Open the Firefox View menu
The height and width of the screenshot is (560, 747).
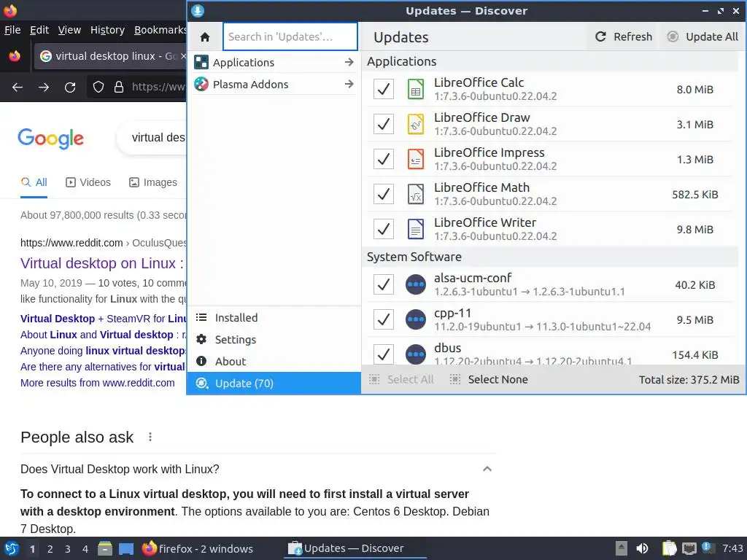tap(69, 30)
